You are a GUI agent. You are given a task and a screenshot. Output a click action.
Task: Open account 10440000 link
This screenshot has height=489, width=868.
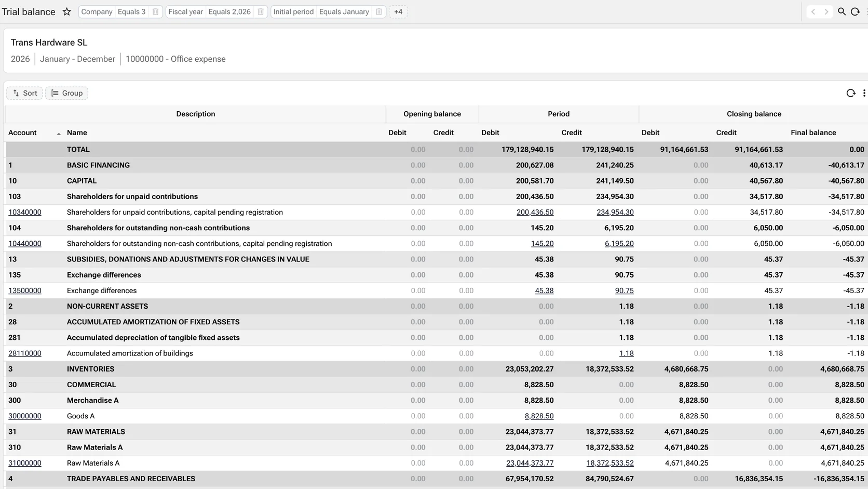pyautogui.click(x=25, y=243)
